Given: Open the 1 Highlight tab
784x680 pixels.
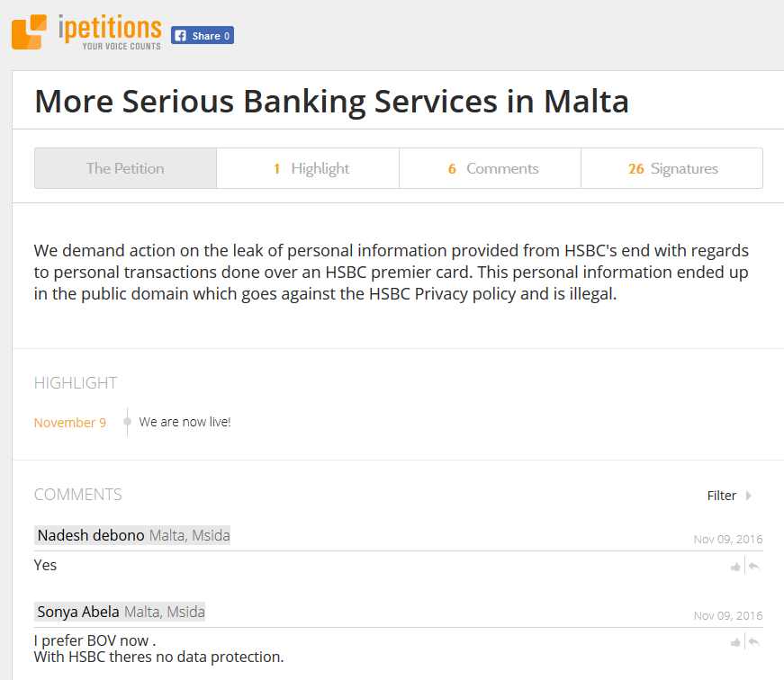Looking at the screenshot, I should (x=308, y=168).
